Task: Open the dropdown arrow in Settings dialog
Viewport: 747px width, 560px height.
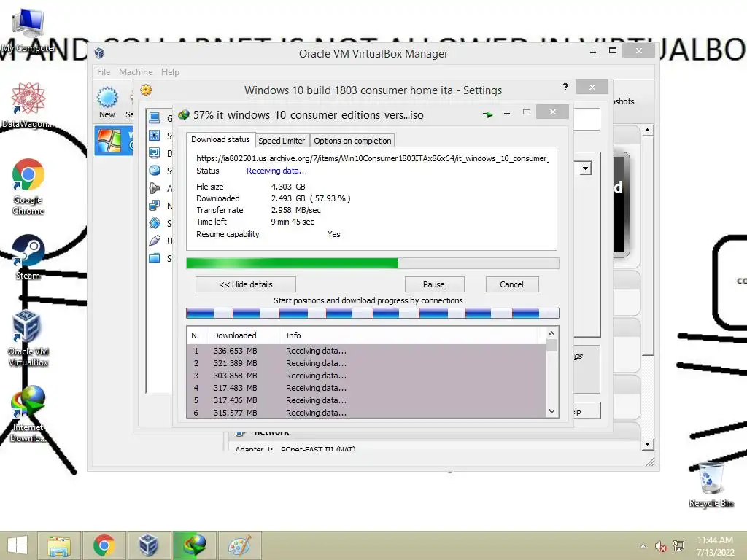Action: 586,168
